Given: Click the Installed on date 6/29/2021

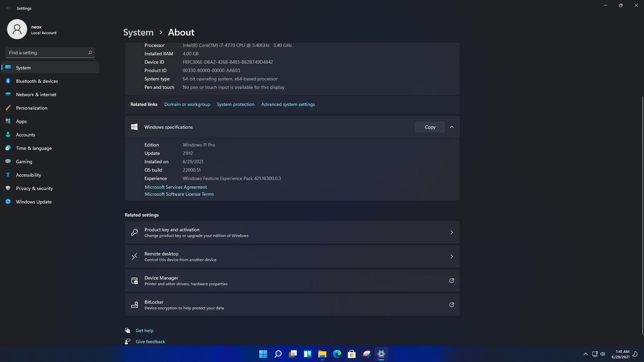Looking at the screenshot, I should 193,162.
